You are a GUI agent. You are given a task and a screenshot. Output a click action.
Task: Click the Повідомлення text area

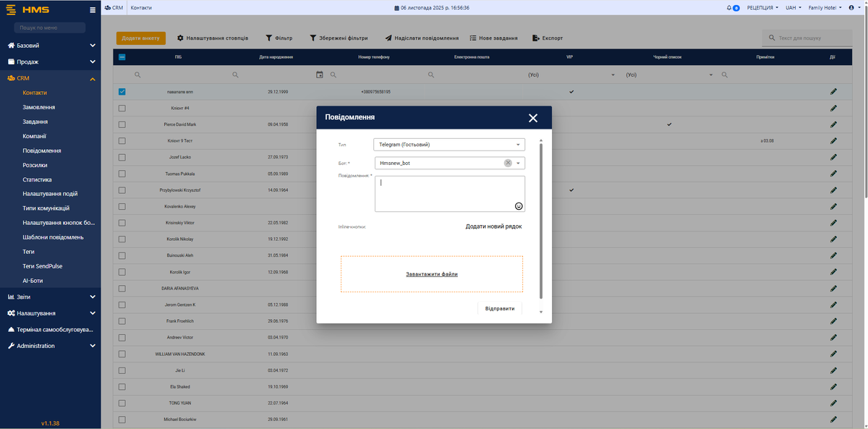point(445,193)
